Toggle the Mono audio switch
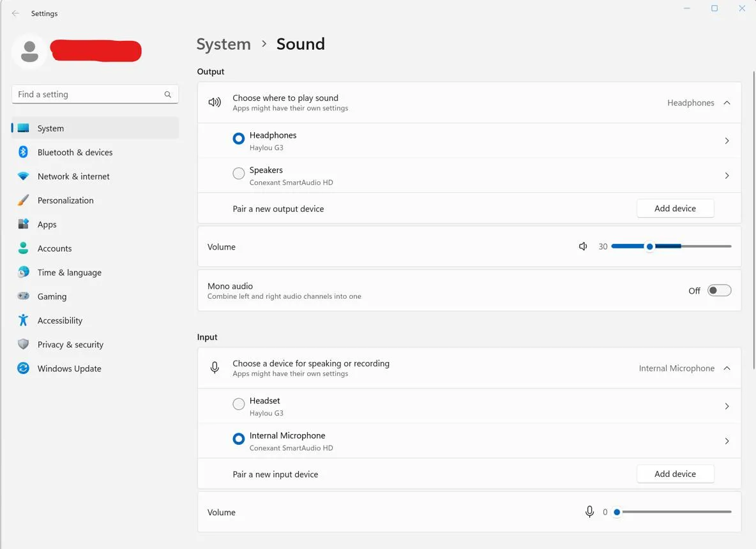This screenshot has height=549, width=756. click(719, 290)
